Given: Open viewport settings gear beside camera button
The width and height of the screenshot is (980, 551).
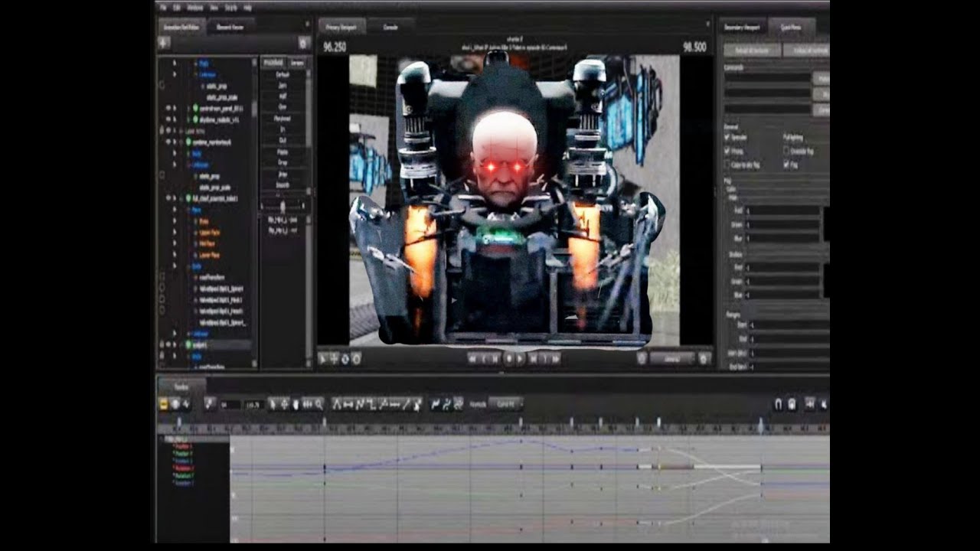Looking at the screenshot, I should point(704,358).
